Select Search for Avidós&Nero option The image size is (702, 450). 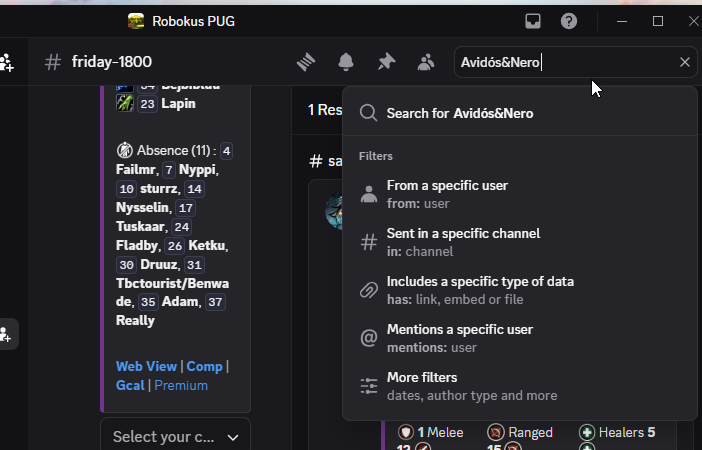click(520, 113)
